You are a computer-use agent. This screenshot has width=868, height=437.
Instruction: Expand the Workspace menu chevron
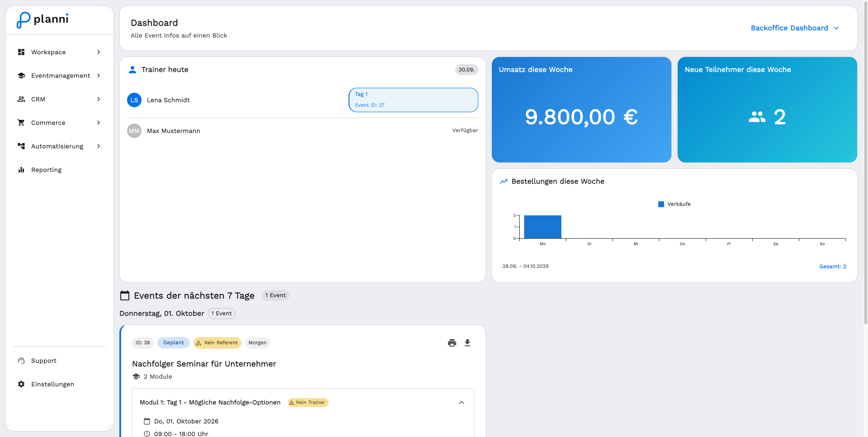click(98, 52)
